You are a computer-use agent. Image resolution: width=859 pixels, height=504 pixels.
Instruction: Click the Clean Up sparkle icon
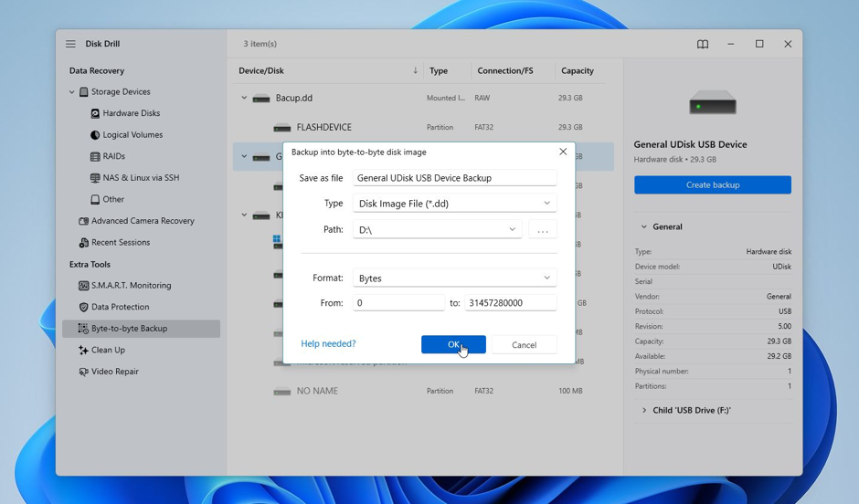[83, 351]
